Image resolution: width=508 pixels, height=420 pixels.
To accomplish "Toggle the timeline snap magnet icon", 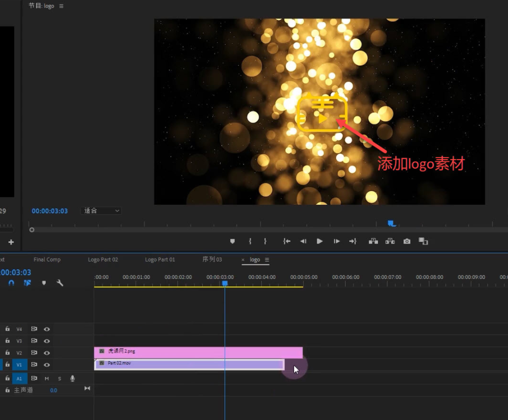I will (x=11, y=283).
